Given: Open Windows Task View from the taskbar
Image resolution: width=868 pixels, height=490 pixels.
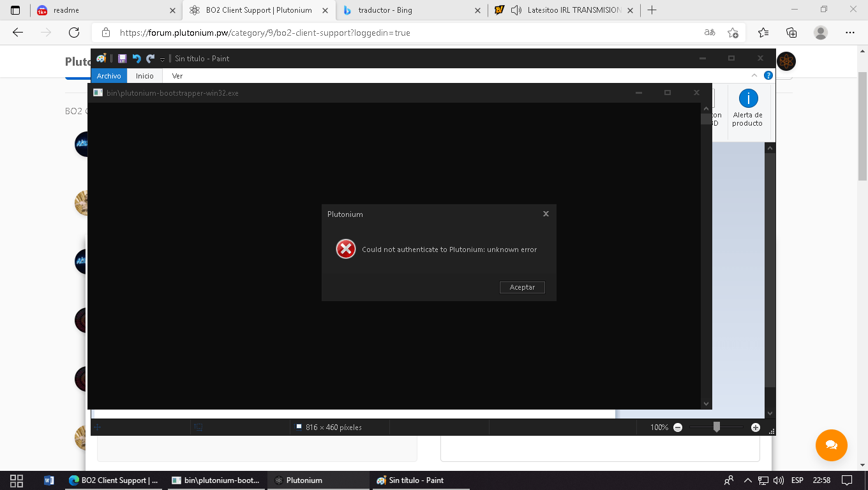Looking at the screenshot, I should tap(17, 480).
